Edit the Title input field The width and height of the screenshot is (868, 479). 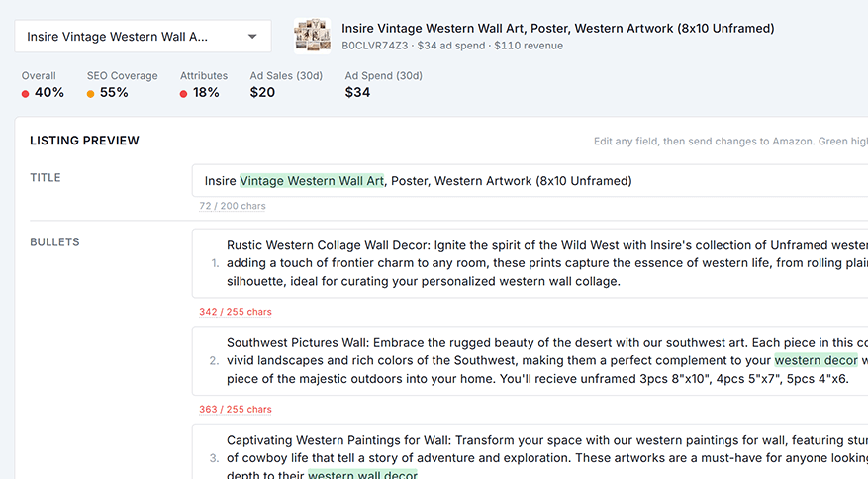[530, 180]
